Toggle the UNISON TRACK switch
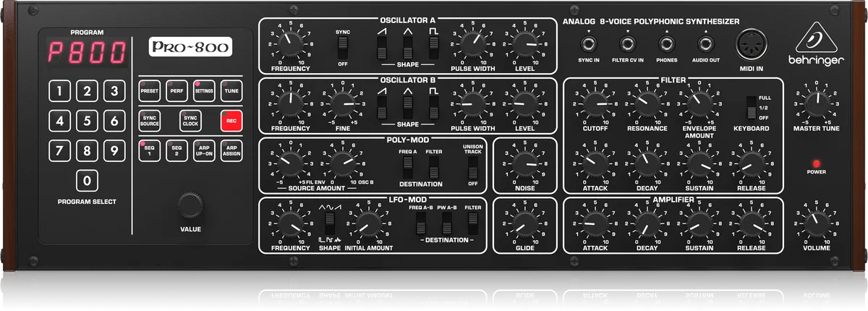Screen dimensions: 868x311 click(473, 169)
